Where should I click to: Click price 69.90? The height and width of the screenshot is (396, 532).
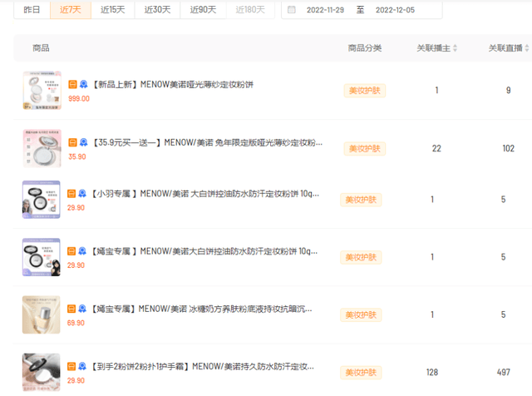coord(76,323)
